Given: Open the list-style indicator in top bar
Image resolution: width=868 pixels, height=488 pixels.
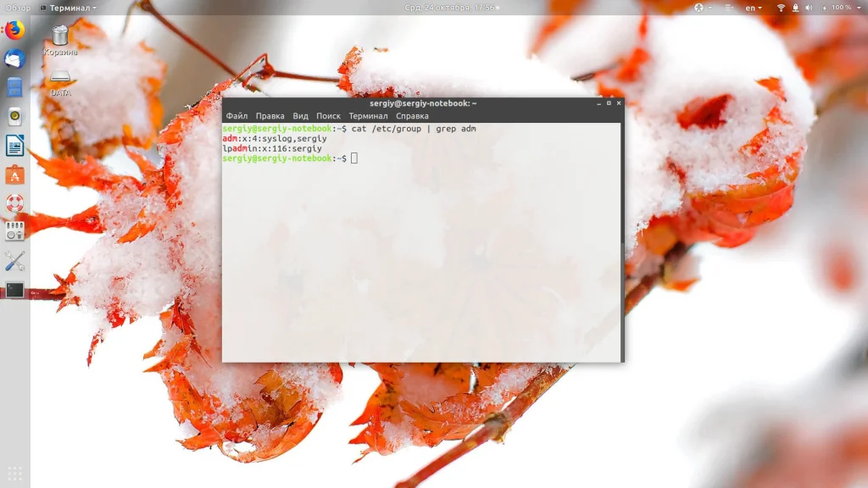Looking at the screenshot, I should [x=730, y=8].
